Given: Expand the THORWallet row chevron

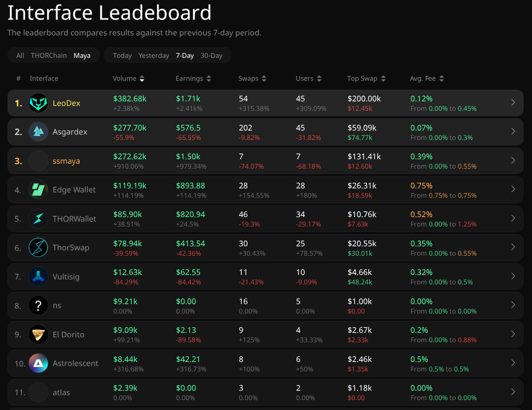Looking at the screenshot, I should [x=513, y=218].
